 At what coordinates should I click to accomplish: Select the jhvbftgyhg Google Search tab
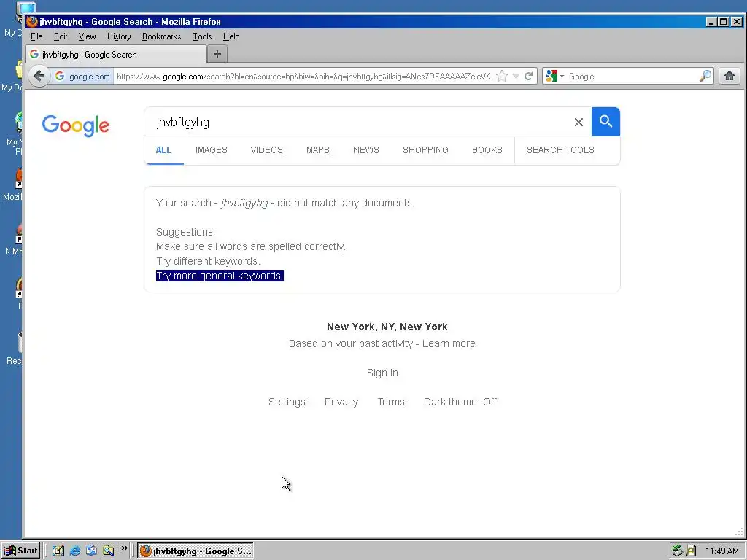116,54
